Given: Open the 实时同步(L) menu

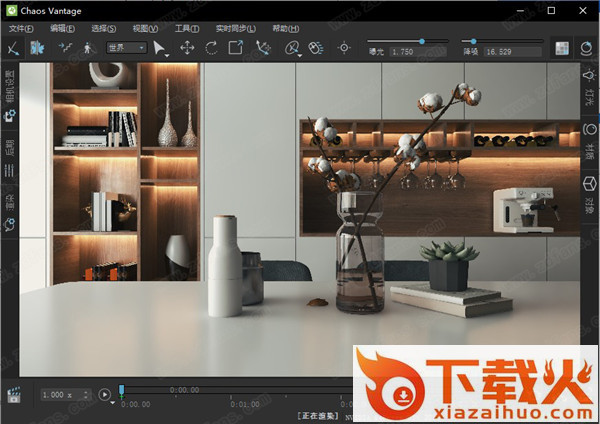Looking at the screenshot, I should click(x=236, y=29).
